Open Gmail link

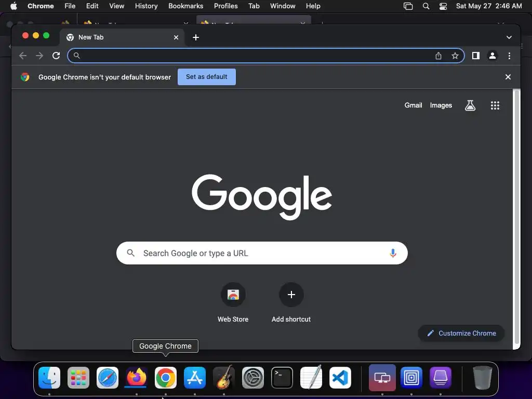tap(413, 105)
